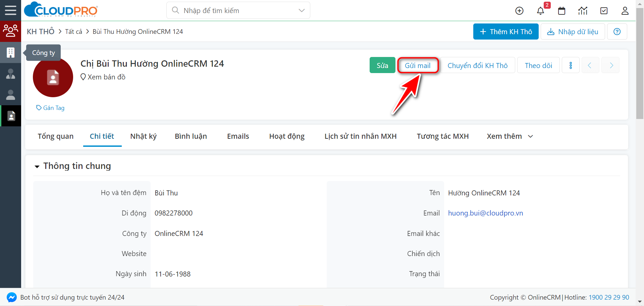Open the tasks checkbox icon in header
This screenshot has width=644, height=306.
click(x=604, y=11)
